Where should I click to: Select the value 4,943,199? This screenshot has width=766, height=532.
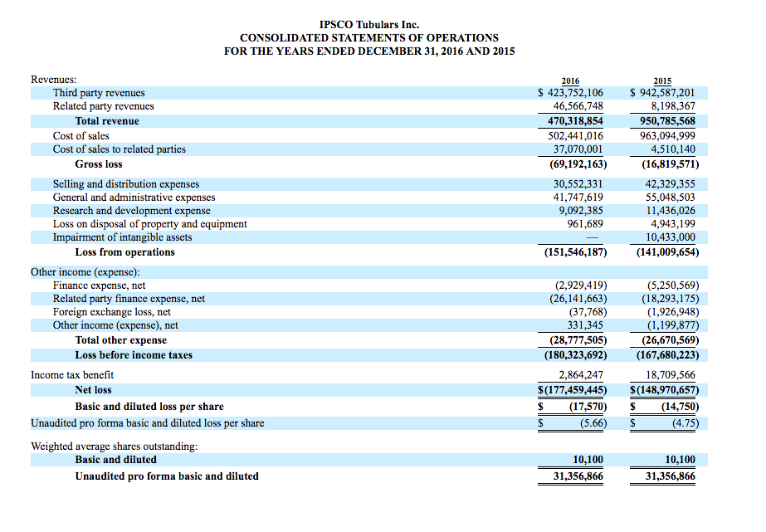[x=673, y=224]
